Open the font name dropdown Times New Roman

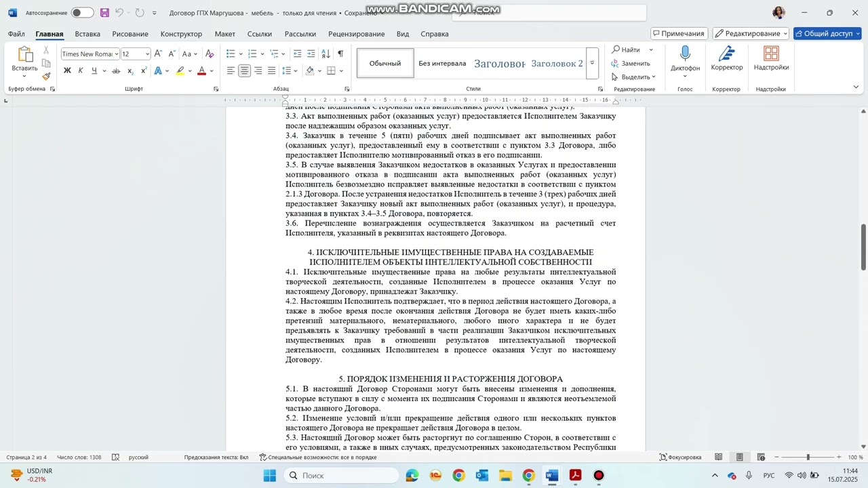[117, 54]
